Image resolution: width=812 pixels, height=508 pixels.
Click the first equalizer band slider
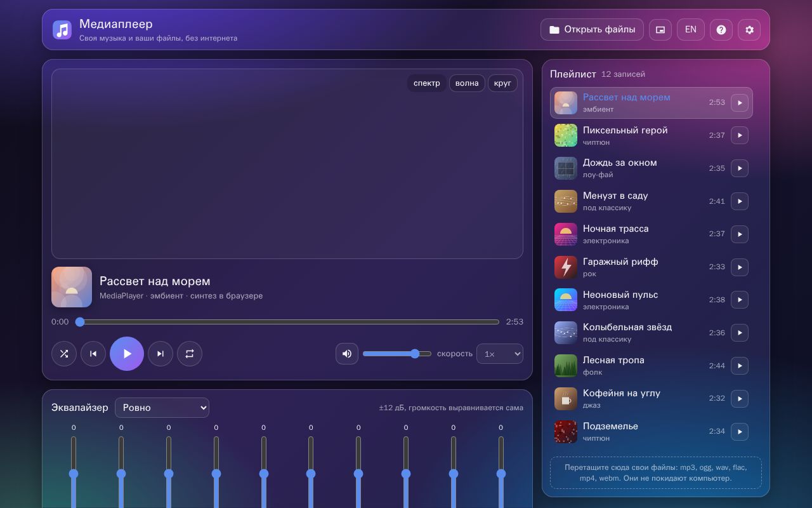coord(74,472)
